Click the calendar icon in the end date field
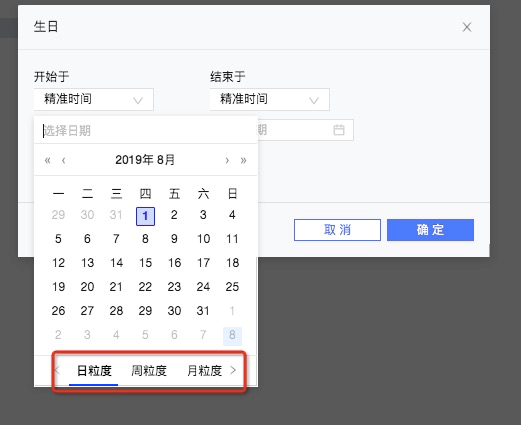 coord(339,130)
